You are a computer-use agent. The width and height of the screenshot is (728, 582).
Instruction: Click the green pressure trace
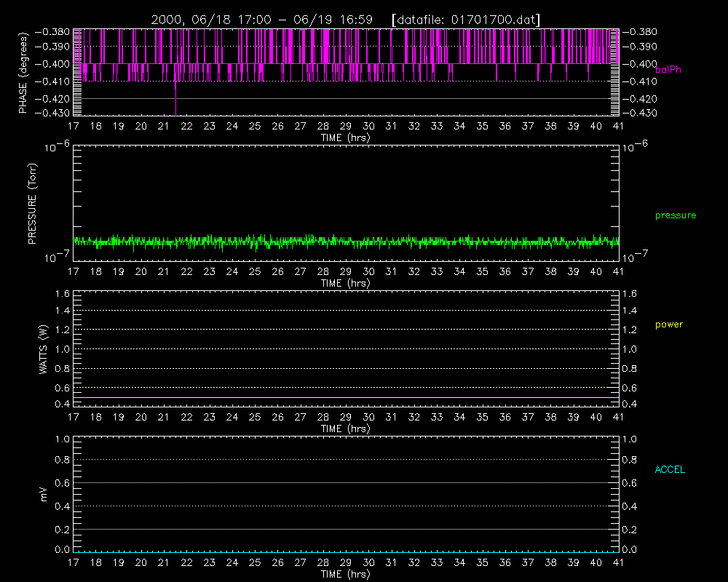(346, 242)
